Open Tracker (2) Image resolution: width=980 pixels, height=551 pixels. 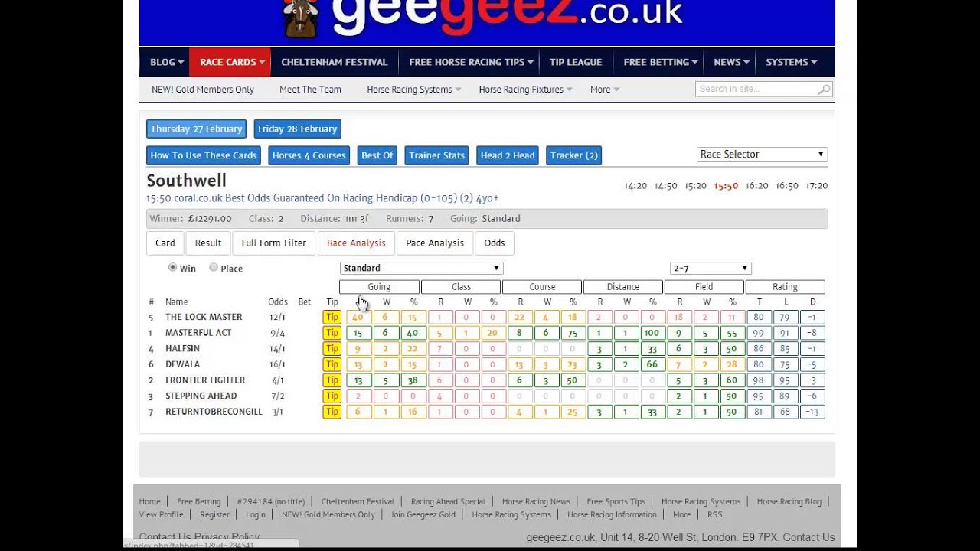tap(573, 155)
